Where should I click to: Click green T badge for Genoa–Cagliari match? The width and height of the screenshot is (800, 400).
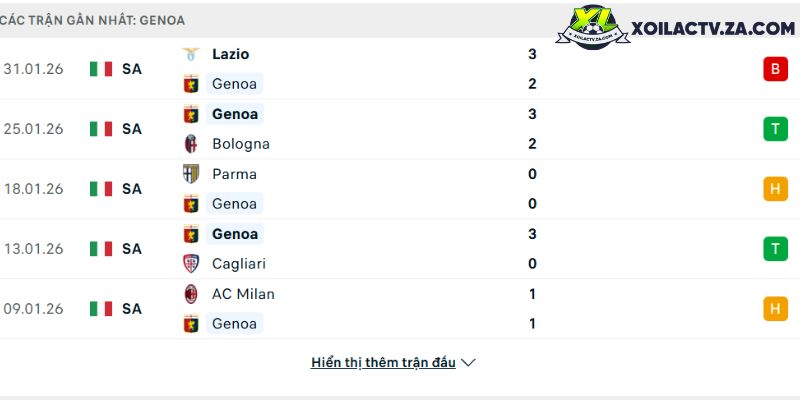tap(774, 249)
